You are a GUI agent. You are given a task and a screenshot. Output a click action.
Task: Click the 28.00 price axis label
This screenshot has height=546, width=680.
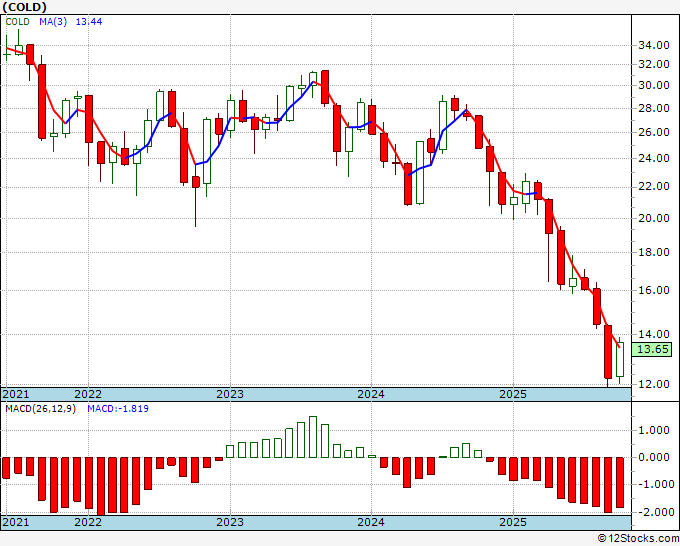point(654,108)
